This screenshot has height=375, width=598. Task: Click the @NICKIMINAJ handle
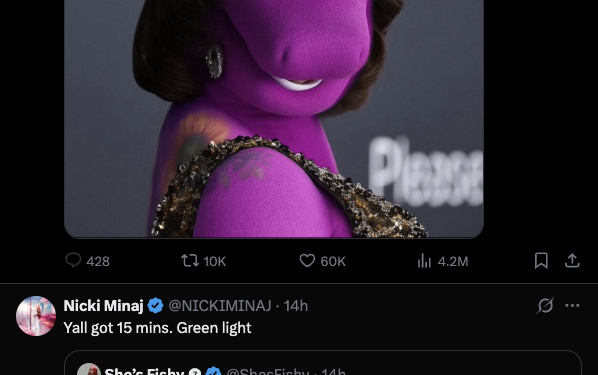click(x=220, y=306)
